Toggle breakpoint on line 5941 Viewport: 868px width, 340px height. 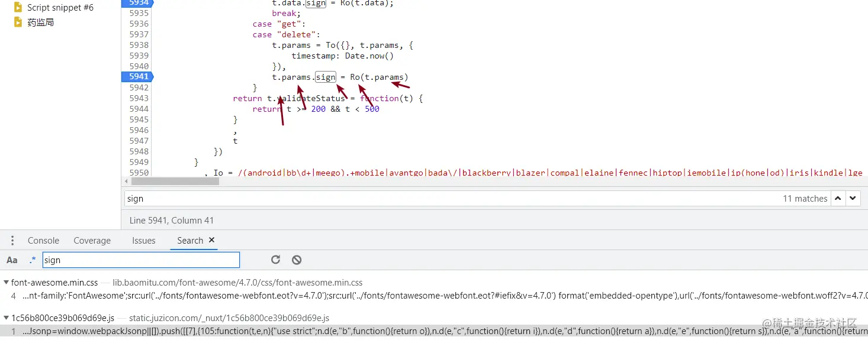[137, 77]
